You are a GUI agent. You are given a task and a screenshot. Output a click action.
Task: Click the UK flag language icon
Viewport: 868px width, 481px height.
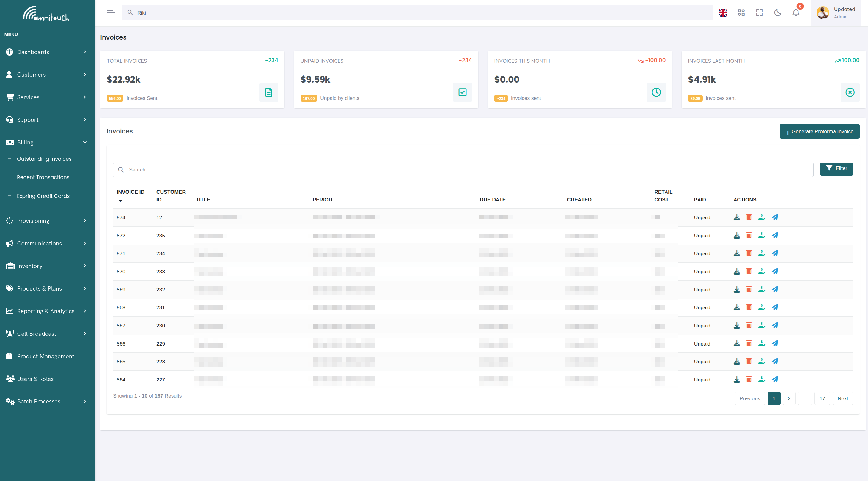tap(723, 13)
